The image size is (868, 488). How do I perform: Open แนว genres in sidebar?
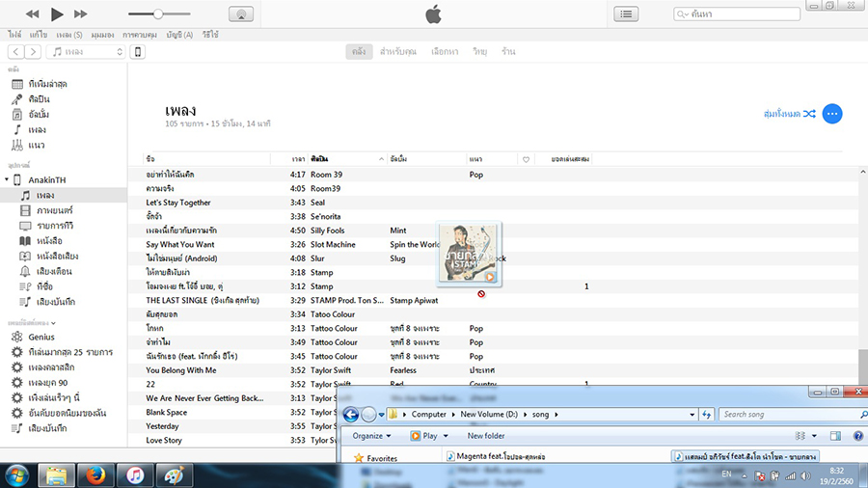coord(36,145)
